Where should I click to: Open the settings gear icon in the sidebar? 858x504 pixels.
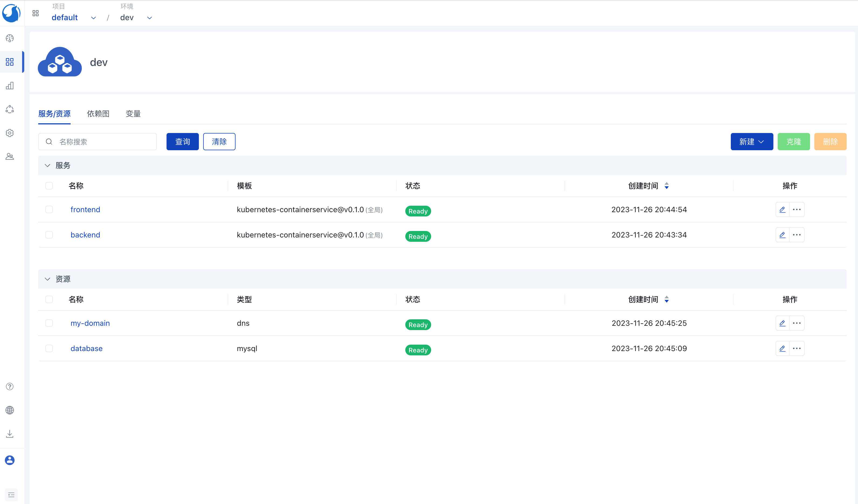click(x=10, y=133)
